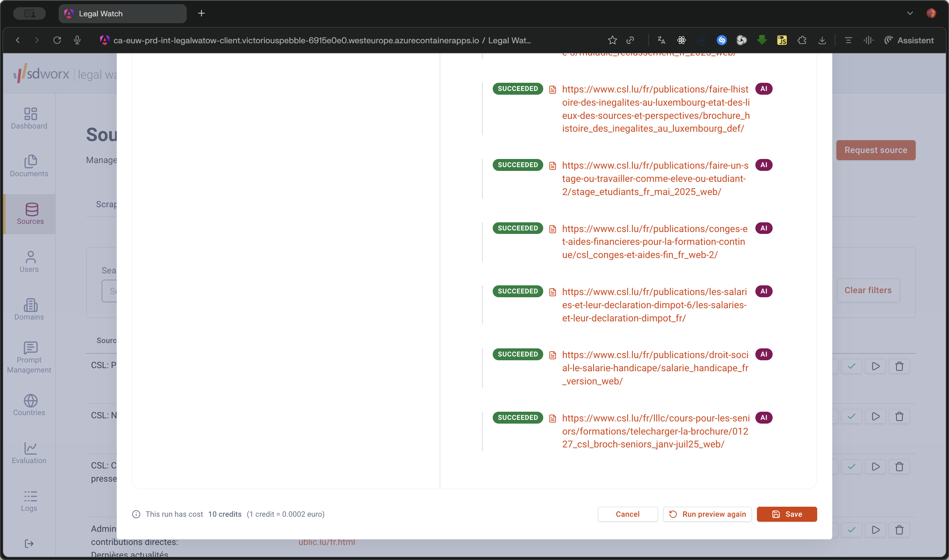The image size is (949, 560).
Task: Click the trash icon in the CSL: P row
Action: click(899, 366)
